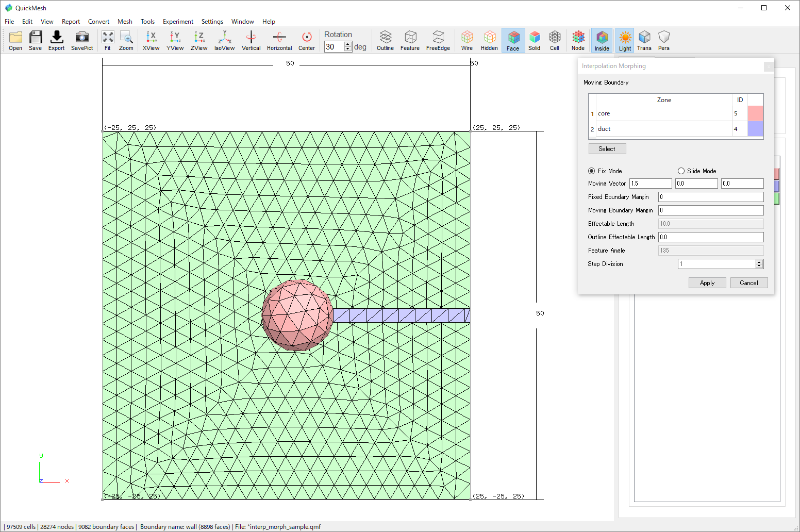The width and height of the screenshot is (800, 532).
Task: Select the XView orientation tool
Action: coord(151,40)
